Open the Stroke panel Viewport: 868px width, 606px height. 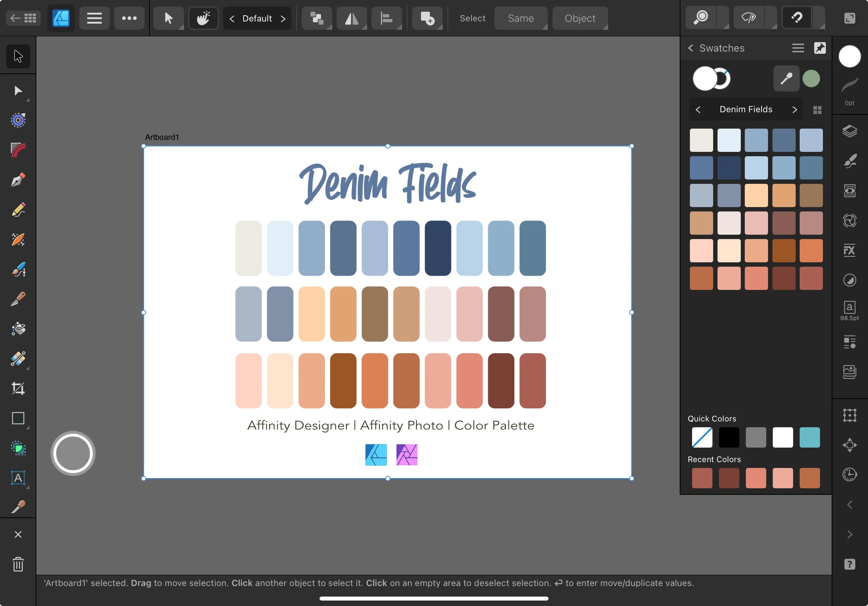click(850, 91)
